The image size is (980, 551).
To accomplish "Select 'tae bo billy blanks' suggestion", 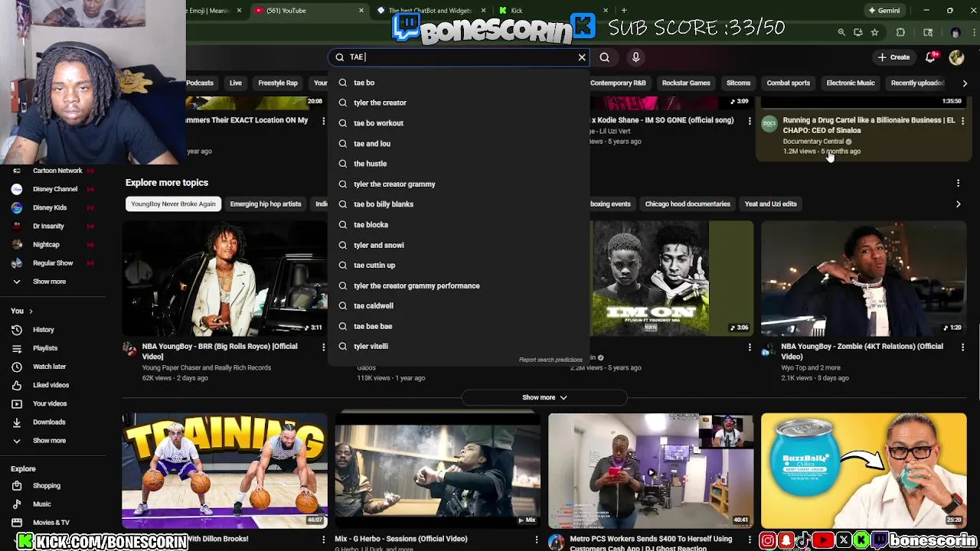I will (459, 204).
